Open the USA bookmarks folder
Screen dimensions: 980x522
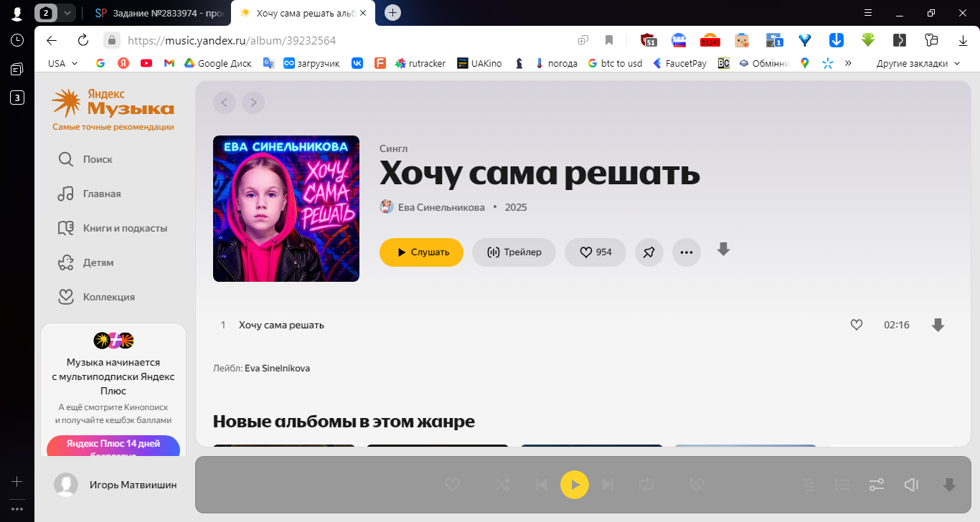click(62, 63)
